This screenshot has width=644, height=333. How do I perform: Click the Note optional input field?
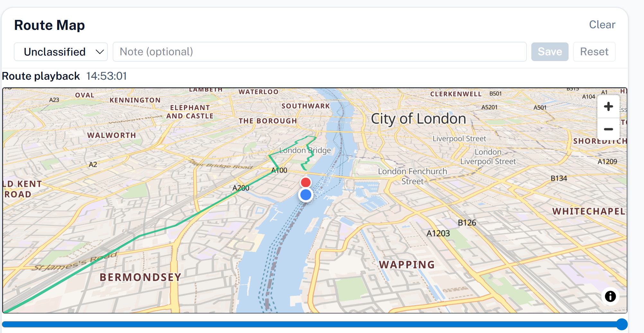(x=319, y=51)
